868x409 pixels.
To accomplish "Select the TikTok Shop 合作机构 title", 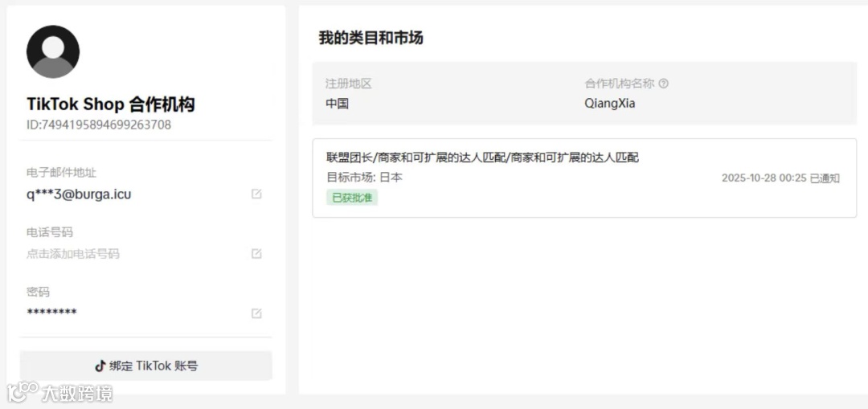I will click(111, 104).
